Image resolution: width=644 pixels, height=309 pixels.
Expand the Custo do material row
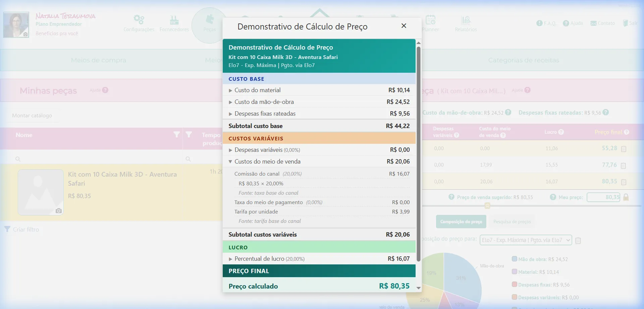[230, 90]
